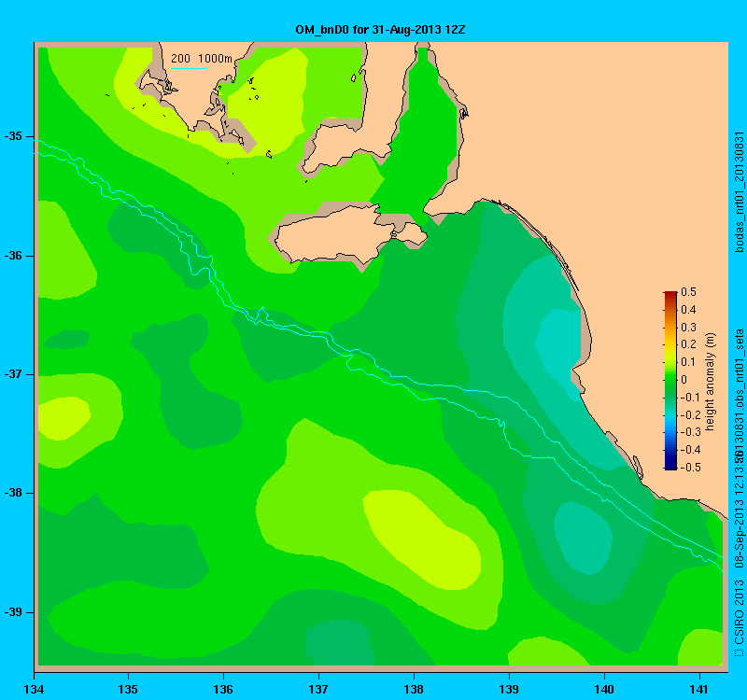Click the positive "0.1" color bar value
This screenshot has width=747, height=700.
pos(688,362)
